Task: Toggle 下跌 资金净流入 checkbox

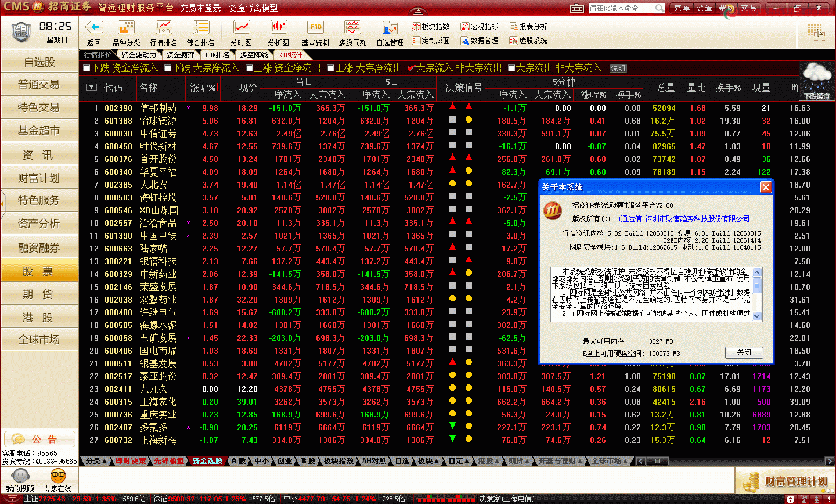Action: [87, 69]
